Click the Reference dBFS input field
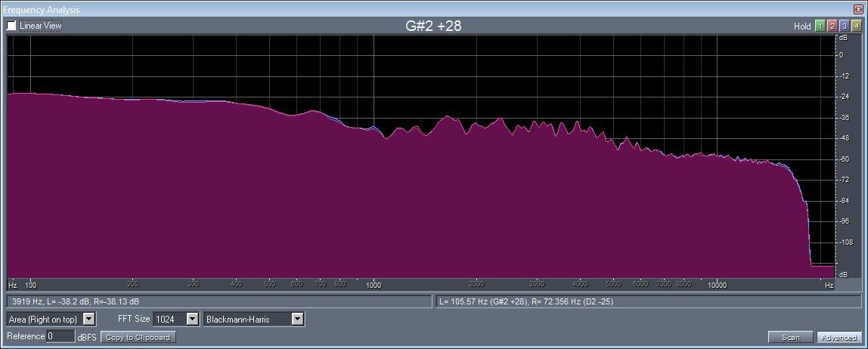Image resolution: width=868 pixels, height=349 pixels. (60, 336)
